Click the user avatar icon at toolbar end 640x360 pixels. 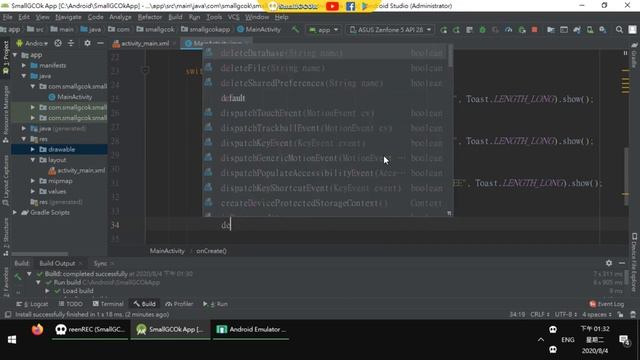pos(632,30)
